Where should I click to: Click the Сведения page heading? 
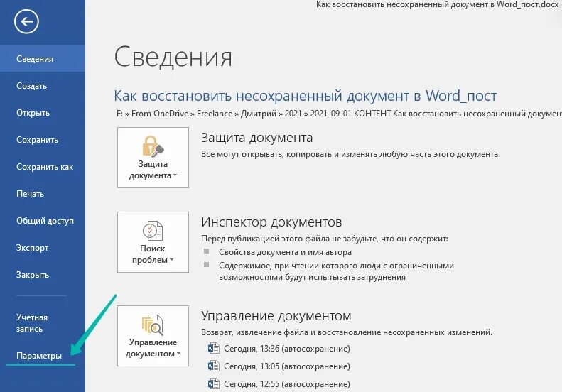pyautogui.click(x=173, y=57)
